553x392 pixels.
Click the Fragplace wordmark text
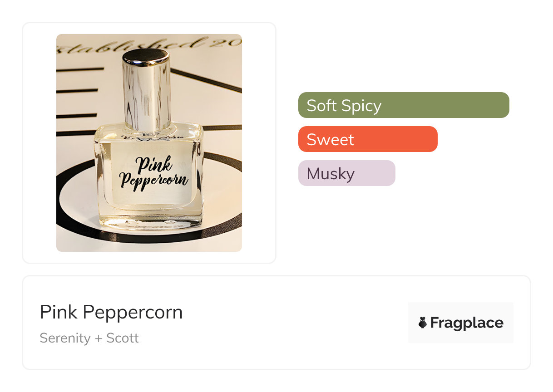tap(466, 323)
